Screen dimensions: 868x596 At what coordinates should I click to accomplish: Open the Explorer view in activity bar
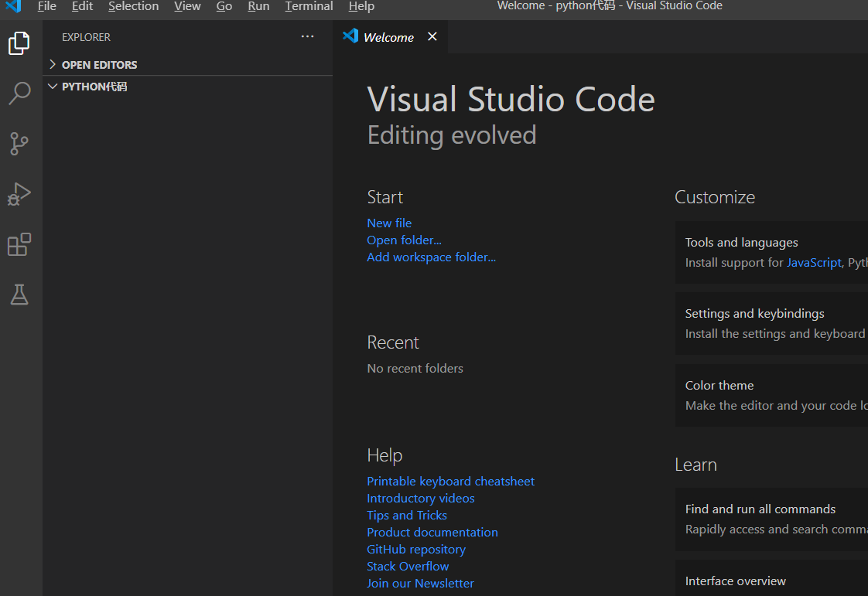point(19,43)
